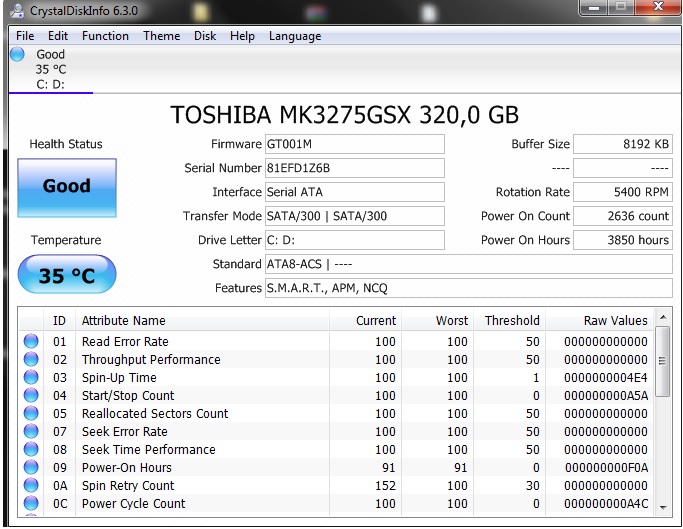Click status orb for Seek Error Rate
683x529 pixels.
pyautogui.click(x=31, y=431)
